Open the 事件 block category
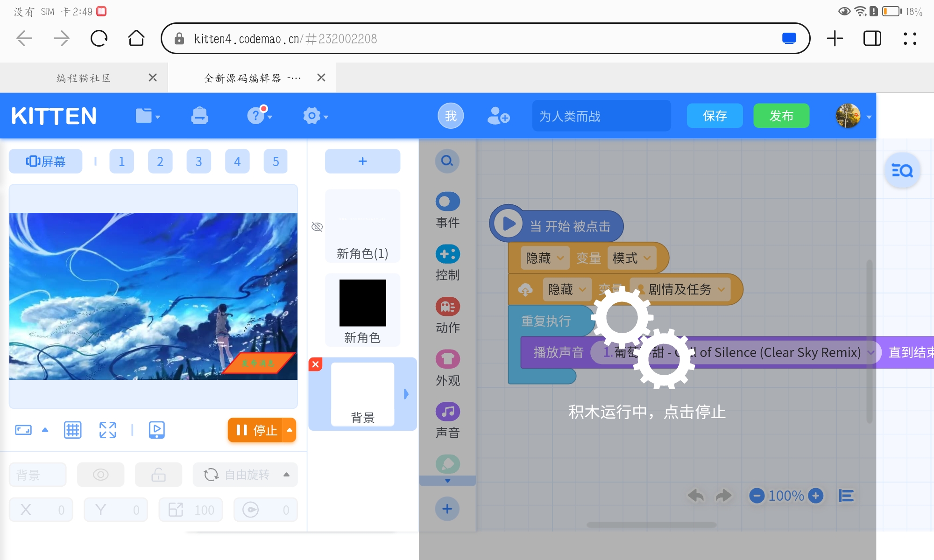 coord(447,211)
